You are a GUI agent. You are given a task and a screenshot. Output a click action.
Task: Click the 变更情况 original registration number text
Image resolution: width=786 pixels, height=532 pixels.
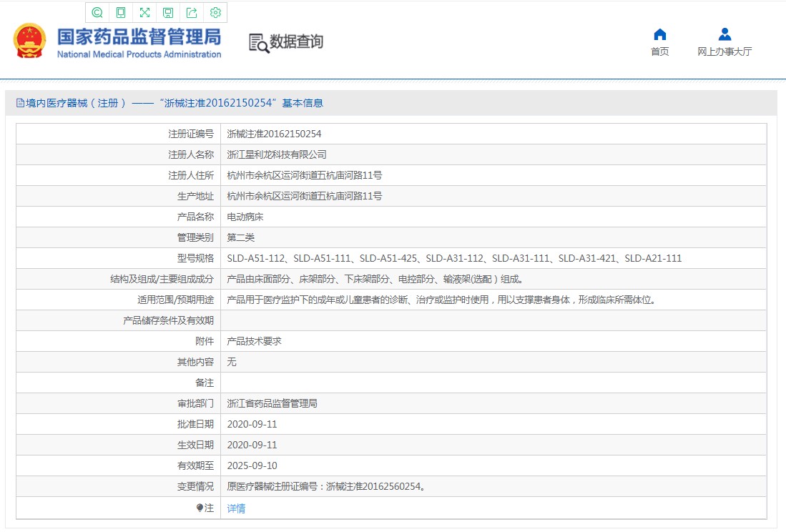point(326,486)
